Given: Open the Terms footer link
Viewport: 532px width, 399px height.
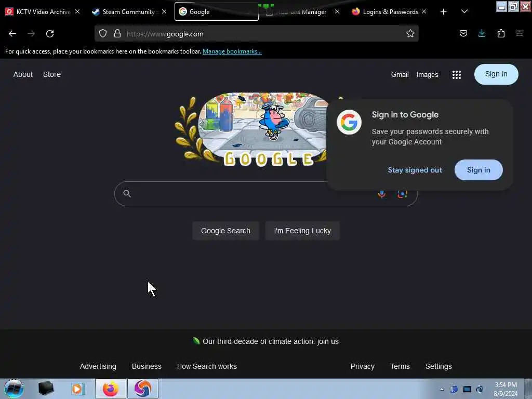Looking at the screenshot, I should coord(400,366).
